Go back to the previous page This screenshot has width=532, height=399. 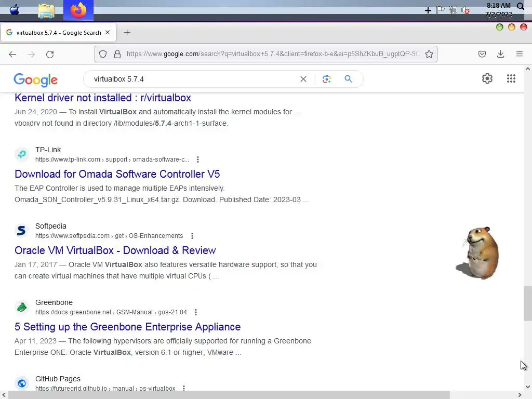pos(12,54)
